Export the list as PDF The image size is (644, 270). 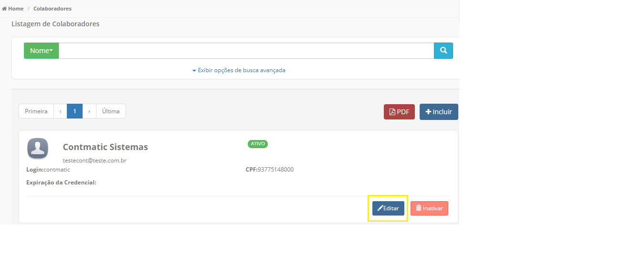coord(399,112)
